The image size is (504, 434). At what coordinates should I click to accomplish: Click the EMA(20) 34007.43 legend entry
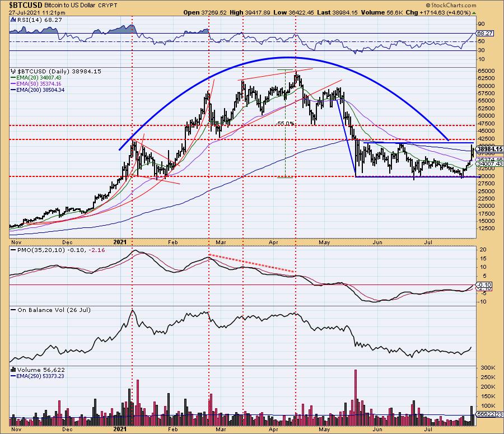pos(36,77)
